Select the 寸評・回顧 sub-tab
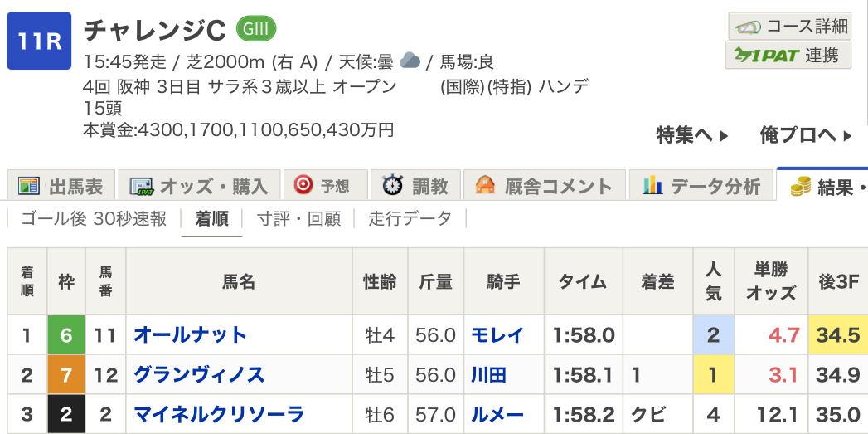868x434 pixels. point(298,219)
